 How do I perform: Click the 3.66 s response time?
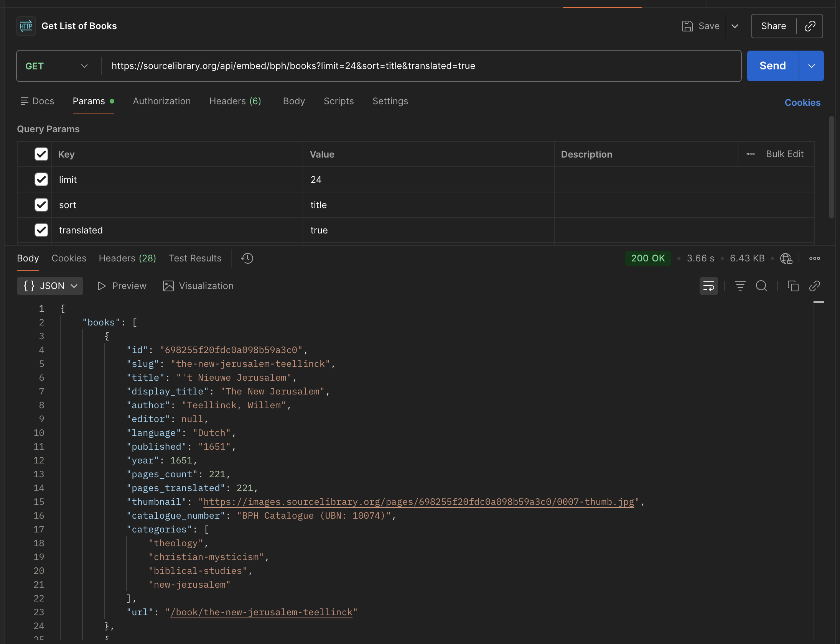[700, 258]
